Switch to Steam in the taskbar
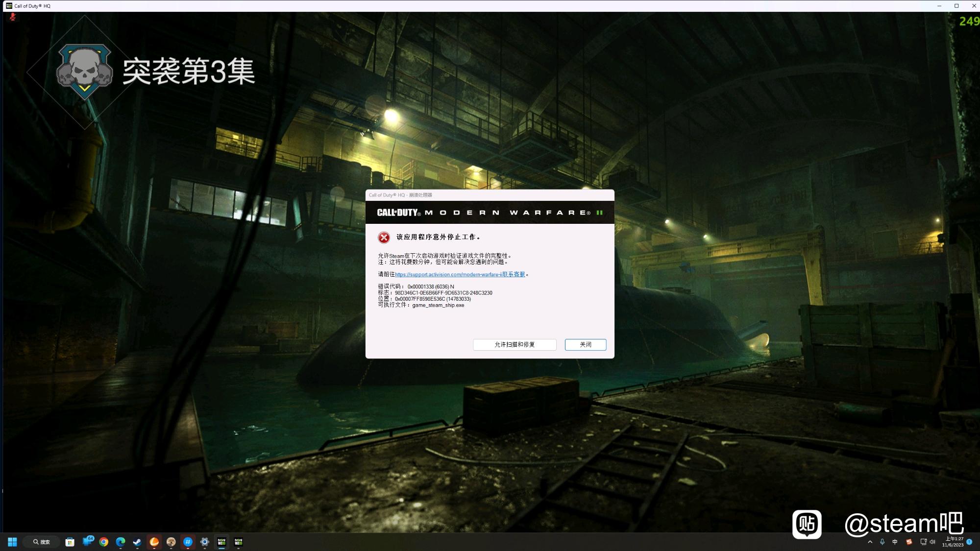Image resolution: width=980 pixels, height=551 pixels. 137,542
